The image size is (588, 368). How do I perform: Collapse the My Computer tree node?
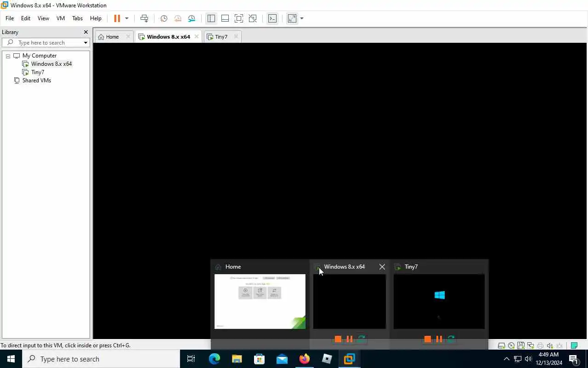click(x=8, y=56)
